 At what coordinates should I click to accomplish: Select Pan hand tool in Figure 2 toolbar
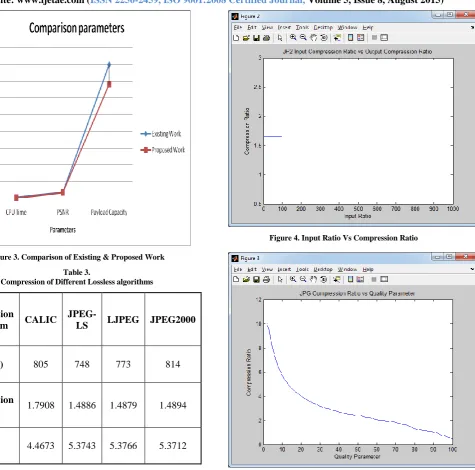313,38
